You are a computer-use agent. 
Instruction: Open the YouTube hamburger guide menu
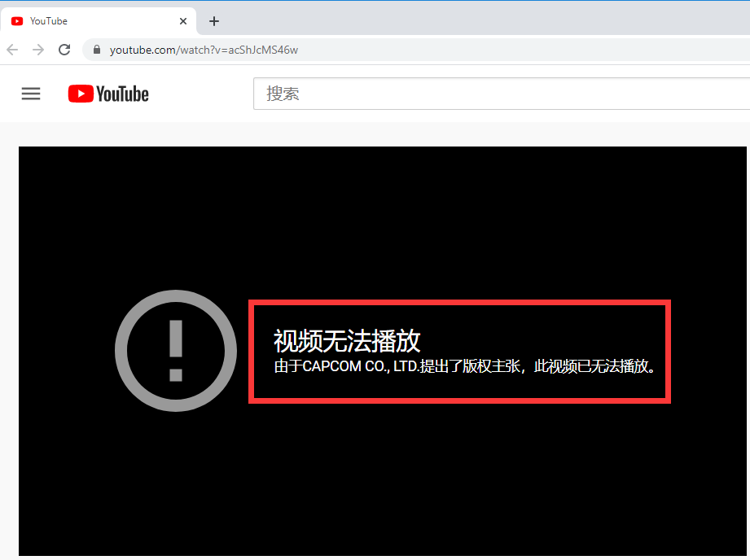tap(31, 94)
